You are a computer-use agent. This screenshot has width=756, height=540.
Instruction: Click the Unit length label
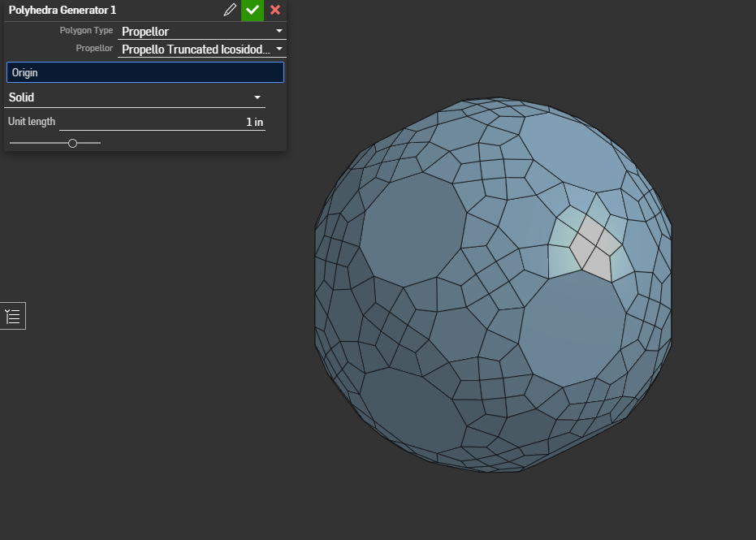[x=32, y=122]
